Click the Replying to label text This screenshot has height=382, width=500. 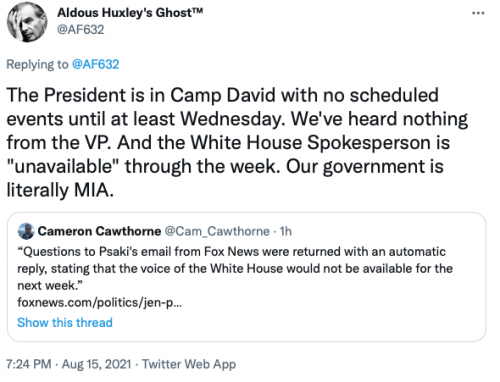(37, 64)
